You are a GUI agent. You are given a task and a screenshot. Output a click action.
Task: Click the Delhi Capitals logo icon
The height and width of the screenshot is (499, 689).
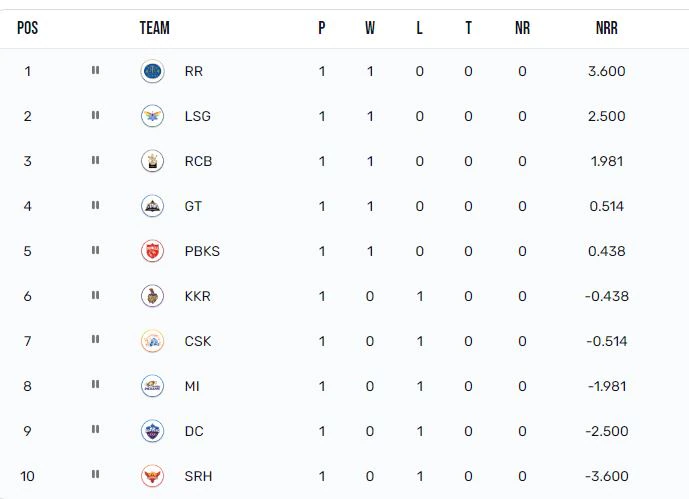point(152,431)
